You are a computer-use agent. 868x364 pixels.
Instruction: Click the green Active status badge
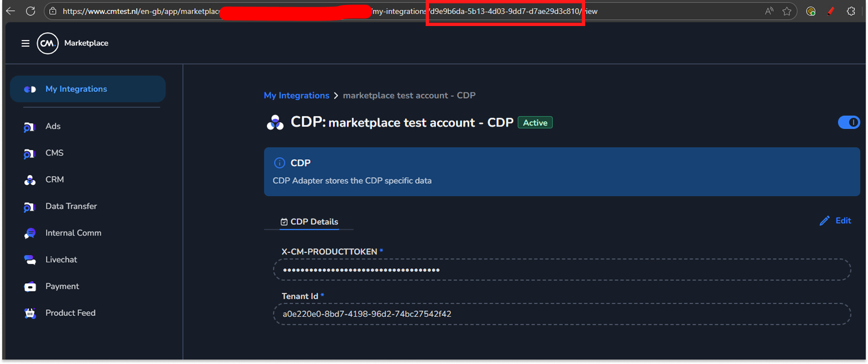click(535, 123)
